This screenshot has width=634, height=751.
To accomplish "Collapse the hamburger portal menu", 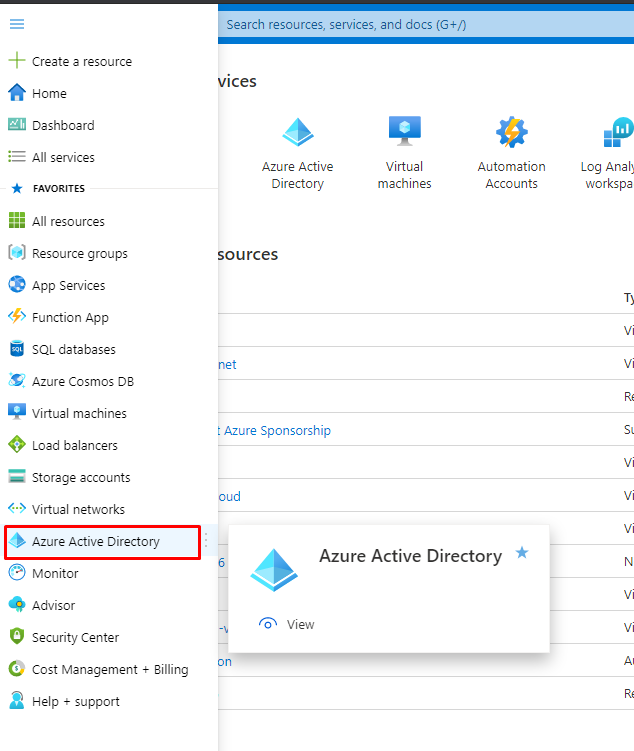I will pyautogui.click(x=17, y=24).
